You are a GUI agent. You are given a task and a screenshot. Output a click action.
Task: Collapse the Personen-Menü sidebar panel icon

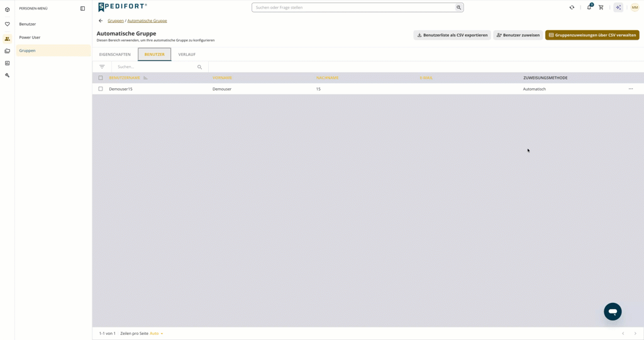point(82,8)
